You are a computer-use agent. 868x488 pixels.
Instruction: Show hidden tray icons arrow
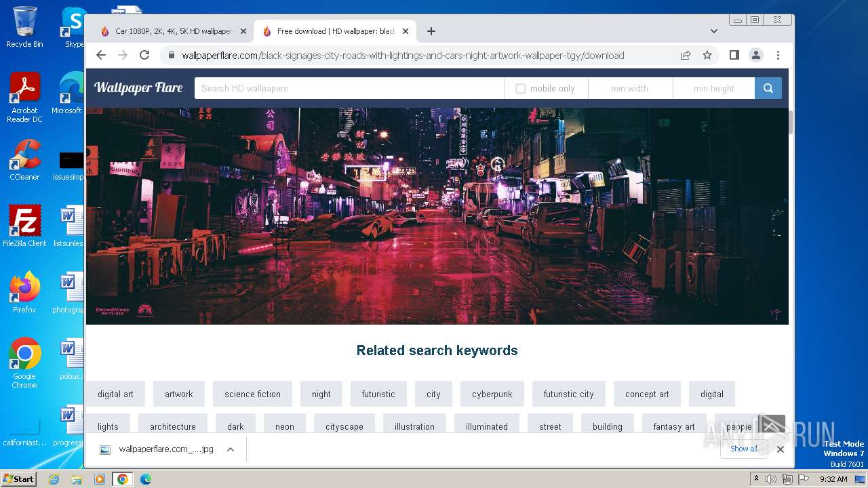pos(756,479)
